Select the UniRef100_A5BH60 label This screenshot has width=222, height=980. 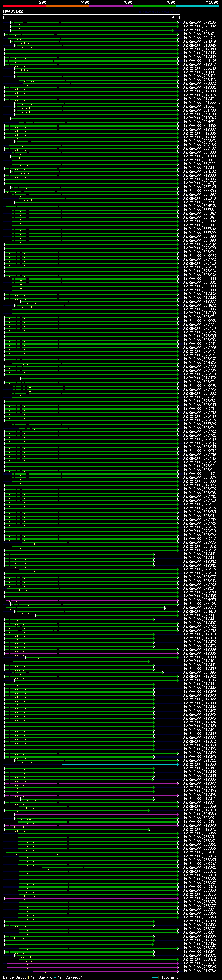click(199, 125)
